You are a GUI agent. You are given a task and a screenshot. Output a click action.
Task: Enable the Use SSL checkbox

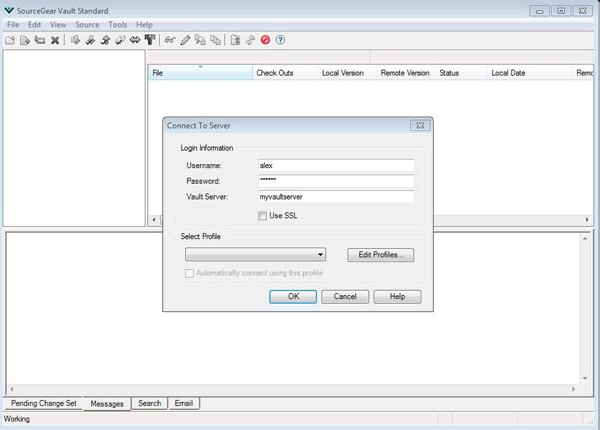262,215
